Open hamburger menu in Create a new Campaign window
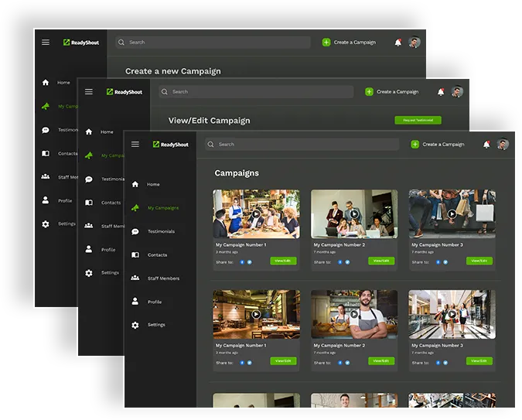This screenshot has height=420, width=522. point(46,43)
